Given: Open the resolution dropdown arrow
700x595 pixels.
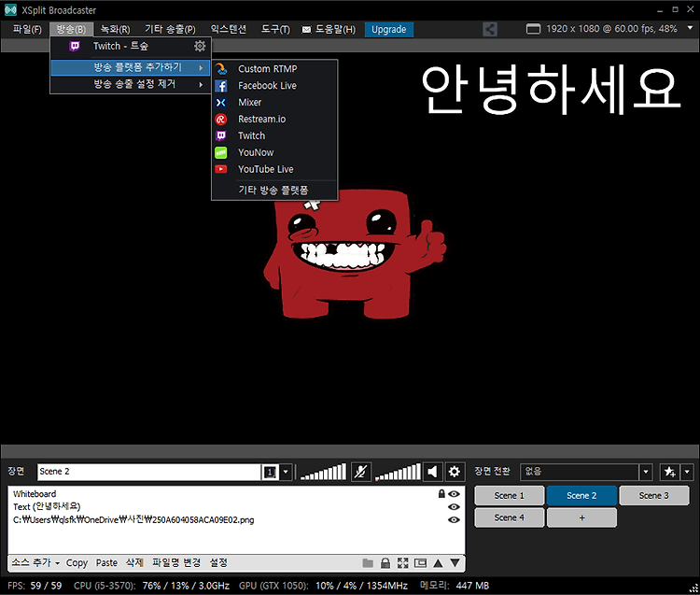Looking at the screenshot, I should pyautogui.click(x=690, y=28).
